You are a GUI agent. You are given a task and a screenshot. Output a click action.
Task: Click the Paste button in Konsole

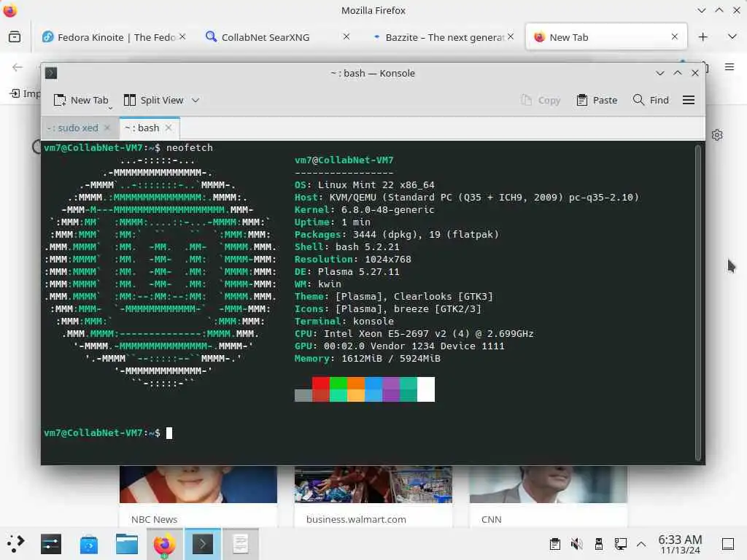[x=597, y=100]
